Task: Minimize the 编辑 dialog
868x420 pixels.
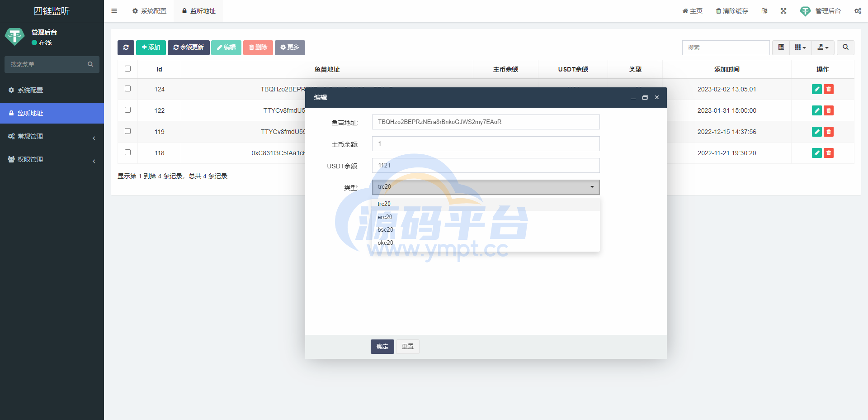Action: (x=633, y=98)
